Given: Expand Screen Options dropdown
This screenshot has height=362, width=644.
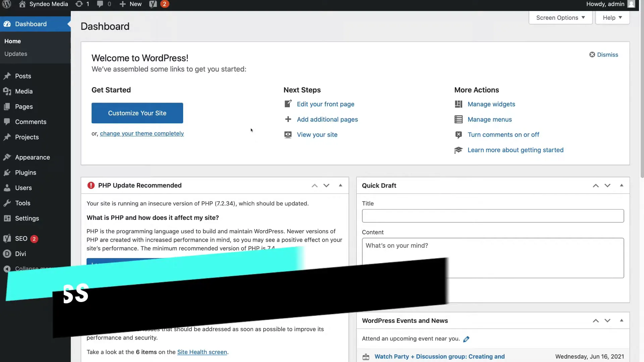Looking at the screenshot, I should pos(560,18).
